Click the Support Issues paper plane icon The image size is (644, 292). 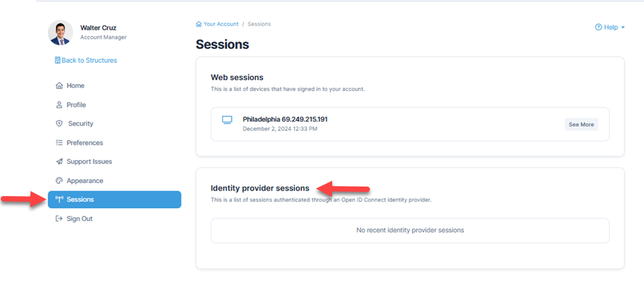(x=59, y=162)
